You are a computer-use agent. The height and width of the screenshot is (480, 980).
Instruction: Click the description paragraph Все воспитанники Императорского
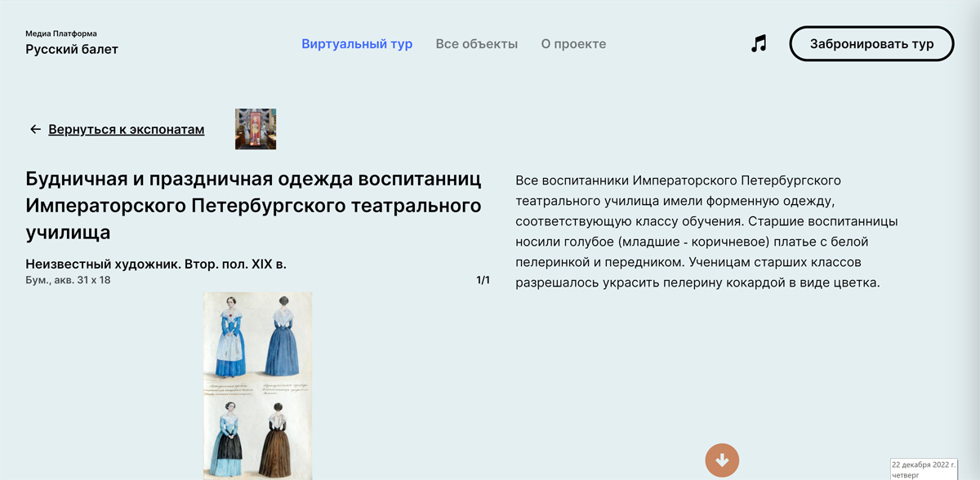pos(707,231)
